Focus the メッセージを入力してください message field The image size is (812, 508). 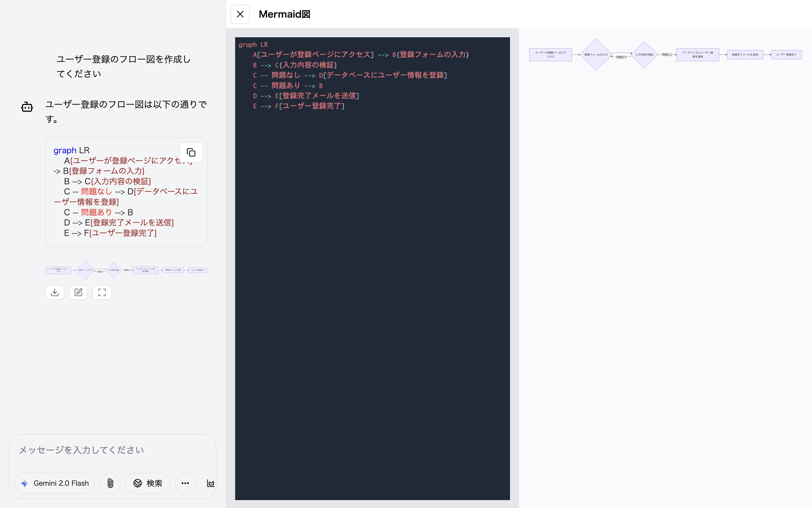click(113, 450)
